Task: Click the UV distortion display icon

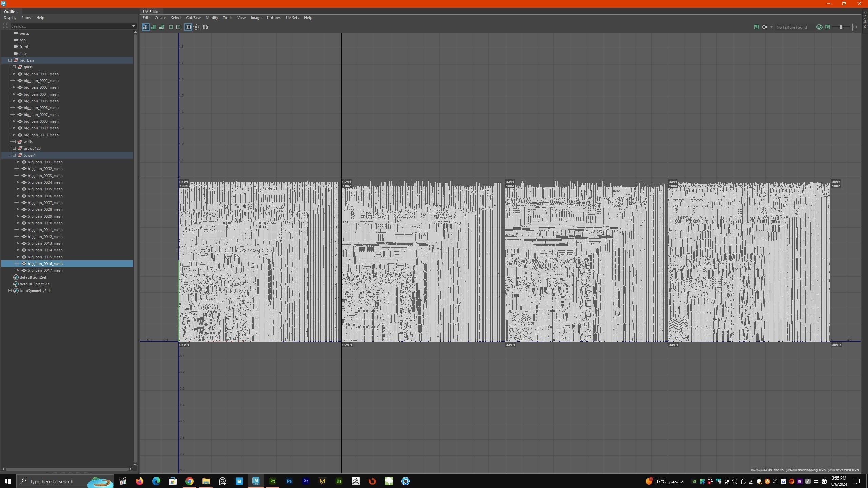Action: click(162, 27)
